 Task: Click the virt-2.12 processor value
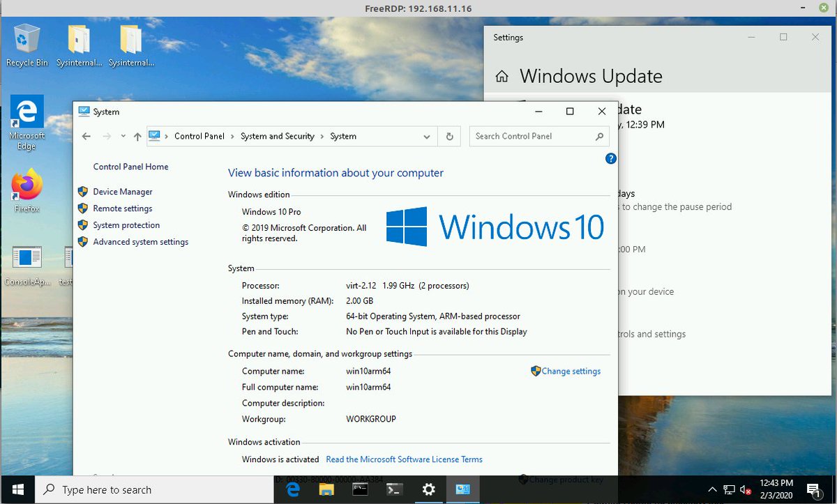click(407, 286)
